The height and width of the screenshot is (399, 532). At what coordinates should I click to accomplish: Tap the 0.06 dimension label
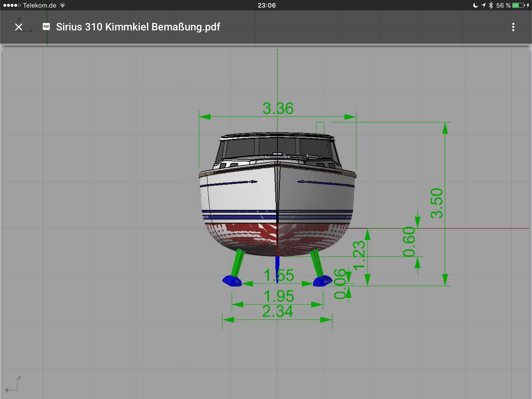(x=340, y=284)
